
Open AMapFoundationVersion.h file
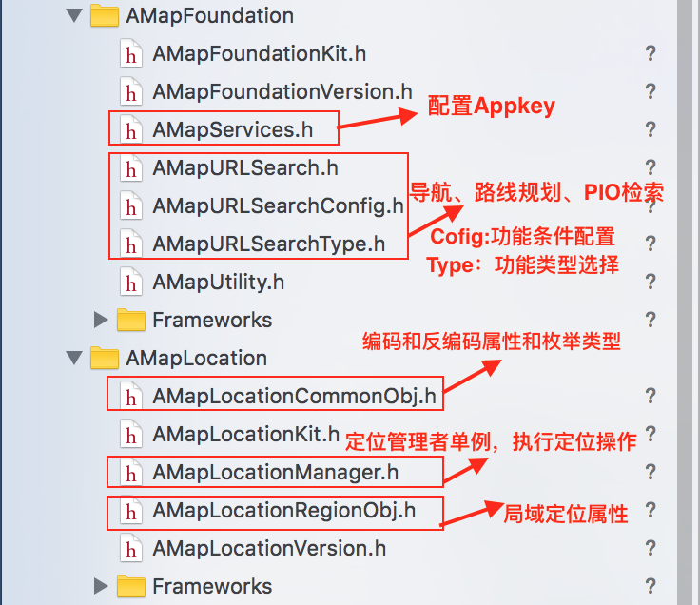(x=282, y=91)
